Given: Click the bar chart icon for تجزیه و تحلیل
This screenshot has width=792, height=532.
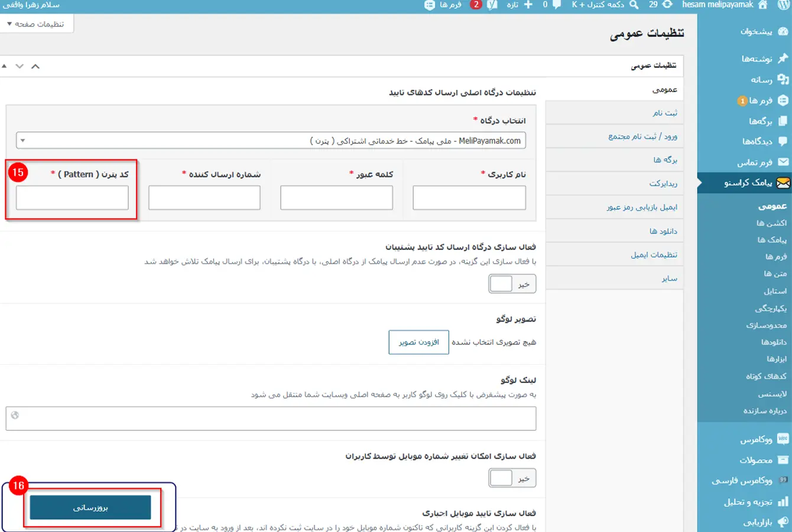Looking at the screenshot, I should click(x=783, y=502).
